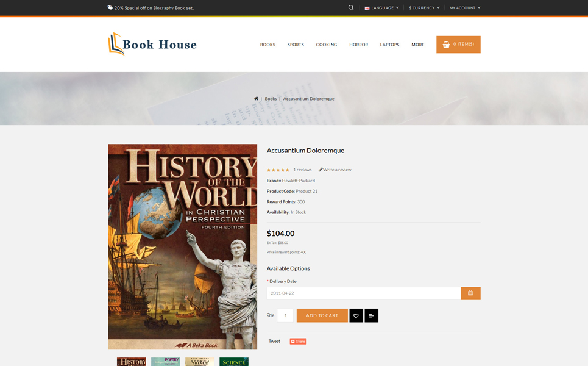
Task: Open the 1 reviews link
Action: 302,170
